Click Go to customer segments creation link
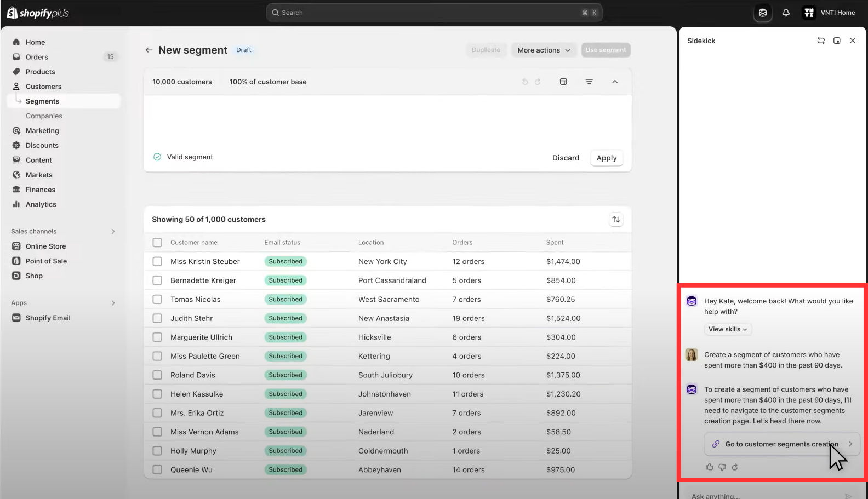868x499 pixels. pos(782,444)
